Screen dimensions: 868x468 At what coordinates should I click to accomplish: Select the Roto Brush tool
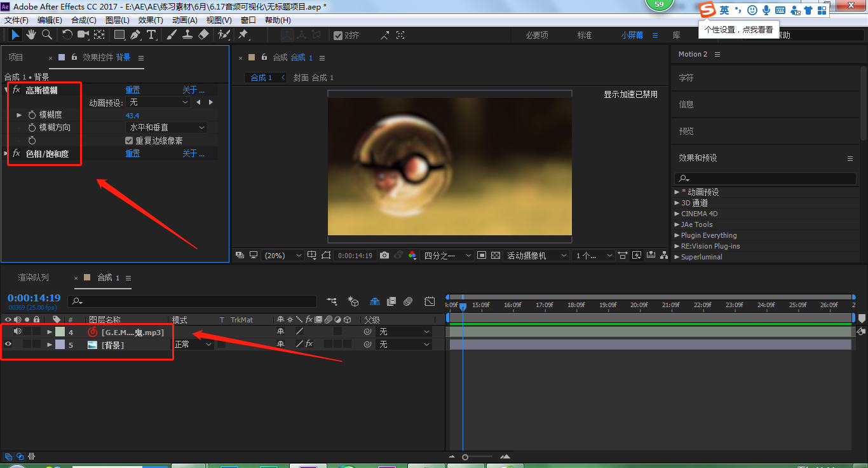tap(224, 35)
